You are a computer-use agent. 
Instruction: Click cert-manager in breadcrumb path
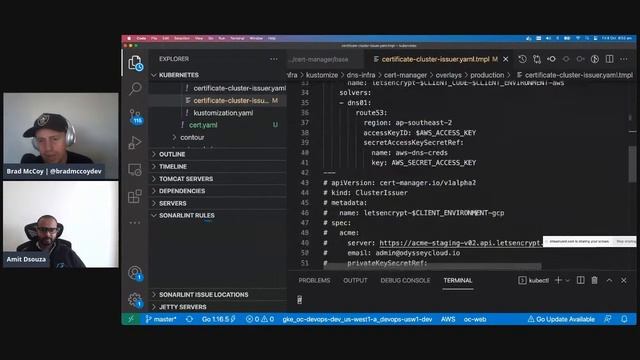coord(405,75)
